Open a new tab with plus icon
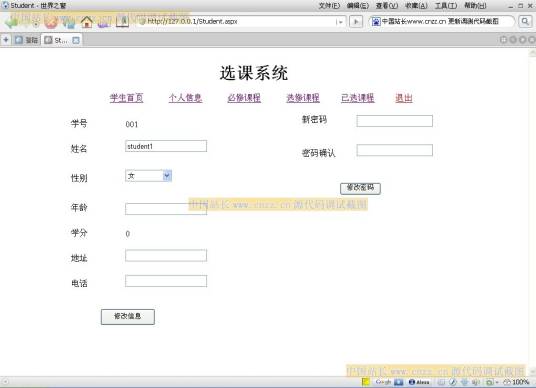Viewport: 536px width, 388px height. 6,40
